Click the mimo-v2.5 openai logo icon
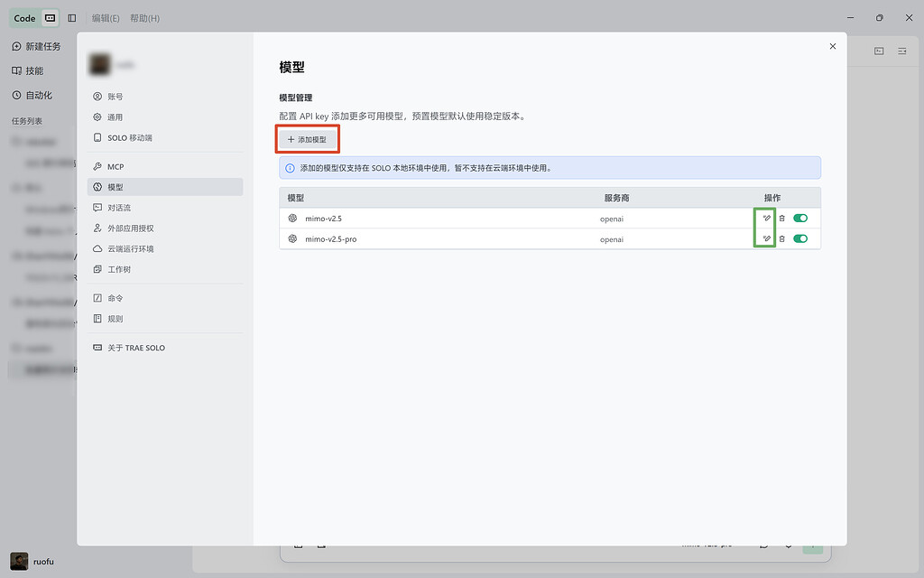Screen dimensions: 924x578 [292, 219]
